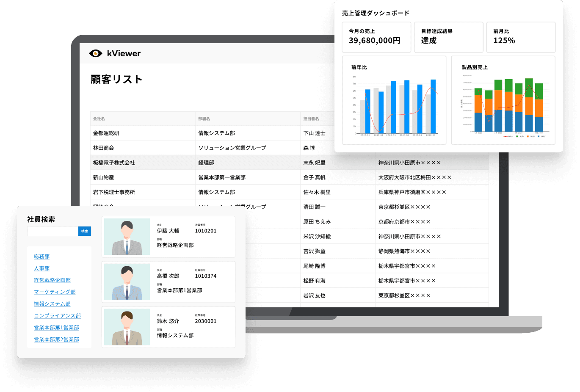Open the 営業本部第2営業部 link
The width and height of the screenshot is (580, 392).
(x=56, y=340)
